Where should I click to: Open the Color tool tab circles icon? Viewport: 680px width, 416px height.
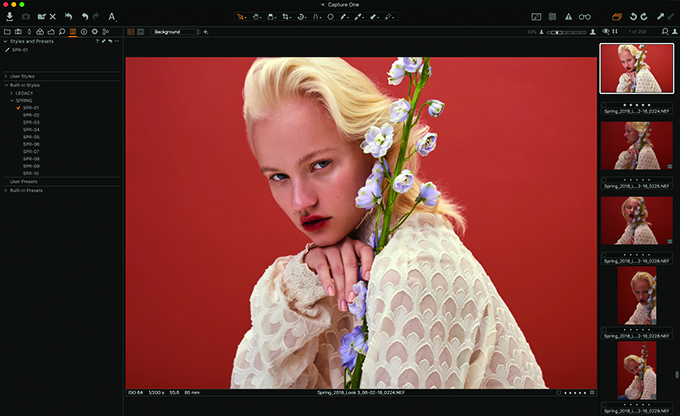pyautogui.click(x=40, y=32)
